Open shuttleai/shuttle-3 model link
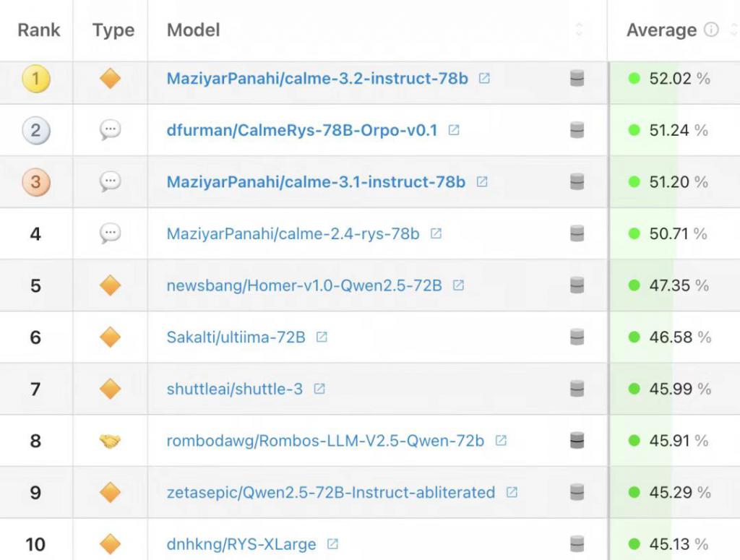Image resolution: width=740 pixels, height=560 pixels. (x=235, y=389)
